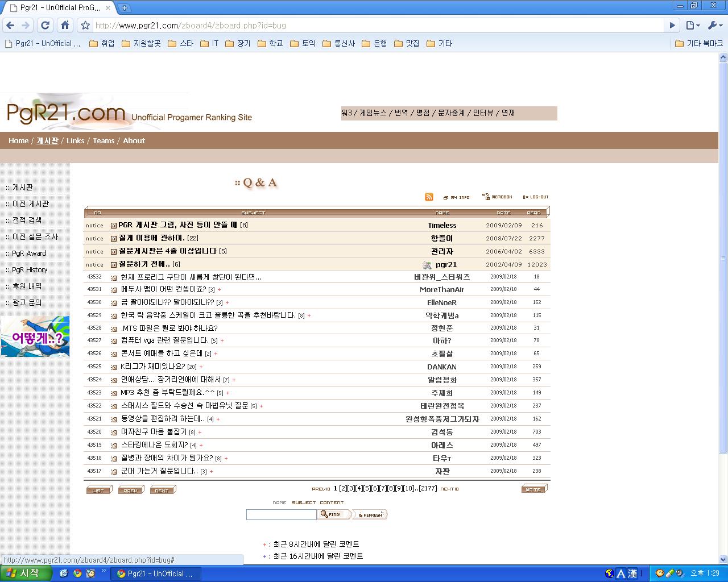Click the REFRESH button by search
Screen dimensions: 728x582
tap(370, 514)
